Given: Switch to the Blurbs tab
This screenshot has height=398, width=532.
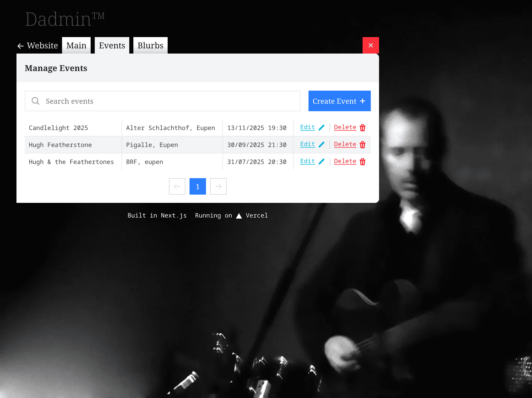Looking at the screenshot, I should tap(150, 46).
